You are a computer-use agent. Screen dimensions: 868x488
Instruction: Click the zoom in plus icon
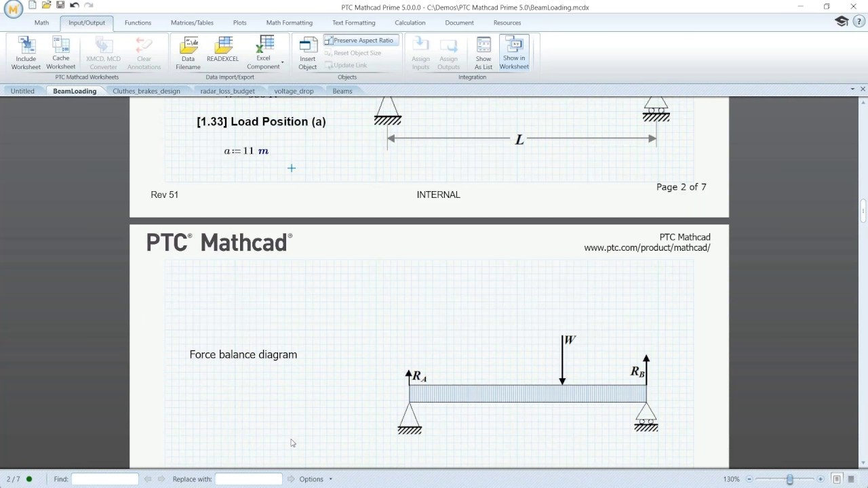coord(821,479)
